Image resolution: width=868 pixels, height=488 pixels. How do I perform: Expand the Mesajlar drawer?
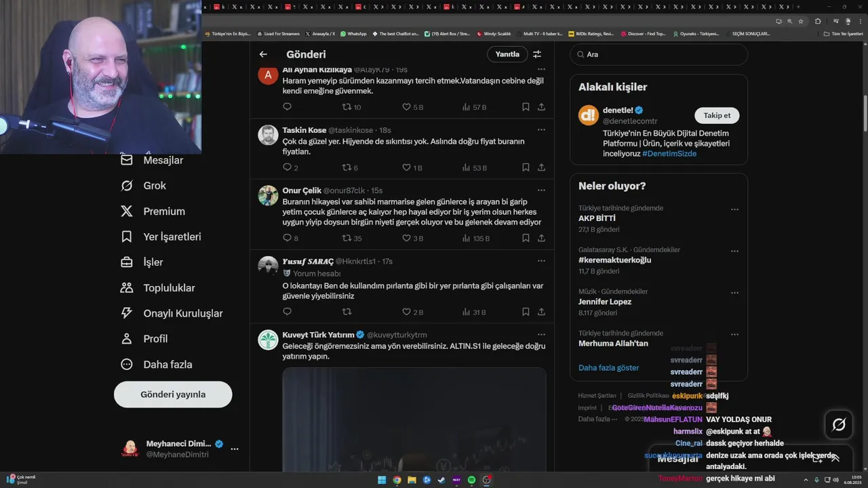click(835, 458)
